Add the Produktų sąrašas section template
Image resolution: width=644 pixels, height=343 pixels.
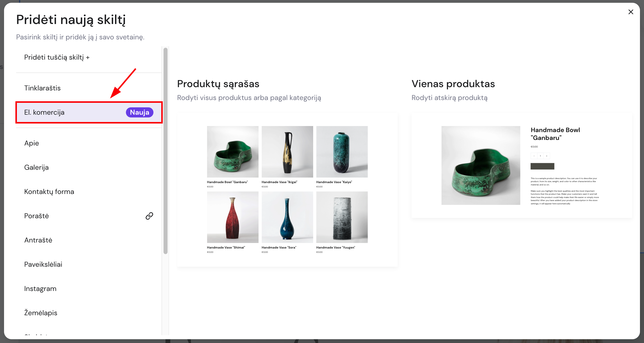pyautogui.click(x=287, y=189)
